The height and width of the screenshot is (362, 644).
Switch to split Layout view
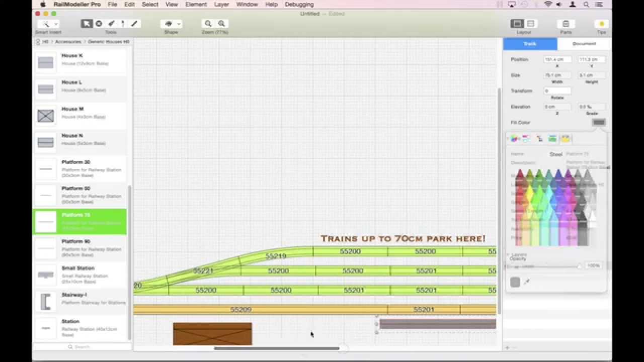[x=531, y=24]
